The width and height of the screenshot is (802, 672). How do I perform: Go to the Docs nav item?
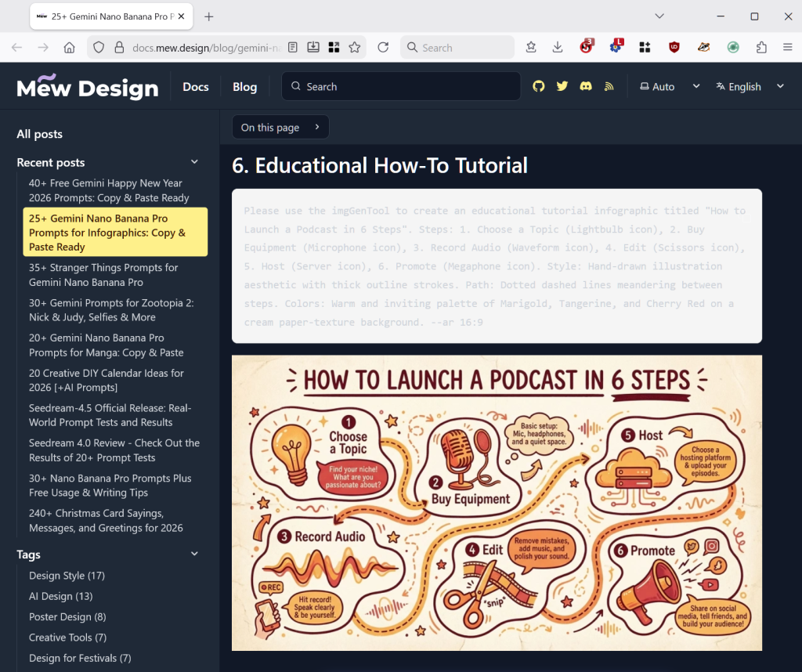(x=196, y=86)
